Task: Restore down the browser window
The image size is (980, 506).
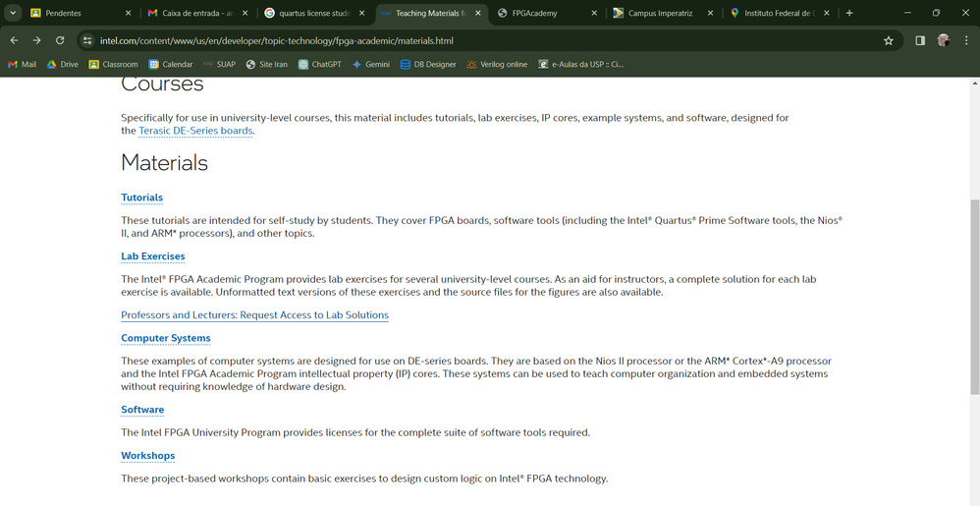Action: 936,13
